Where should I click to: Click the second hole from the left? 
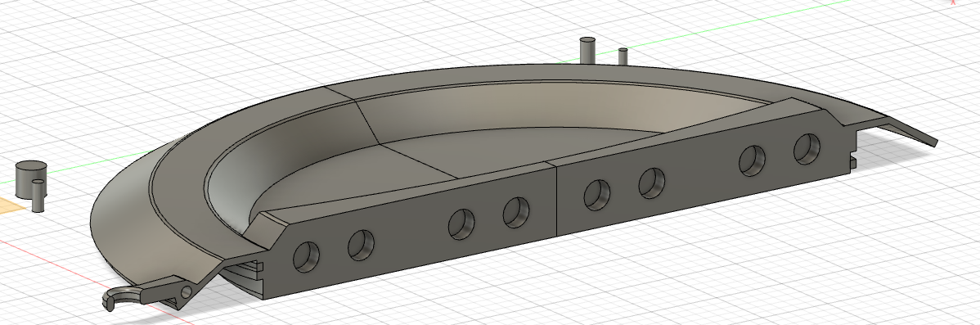[x=361, y=245]
